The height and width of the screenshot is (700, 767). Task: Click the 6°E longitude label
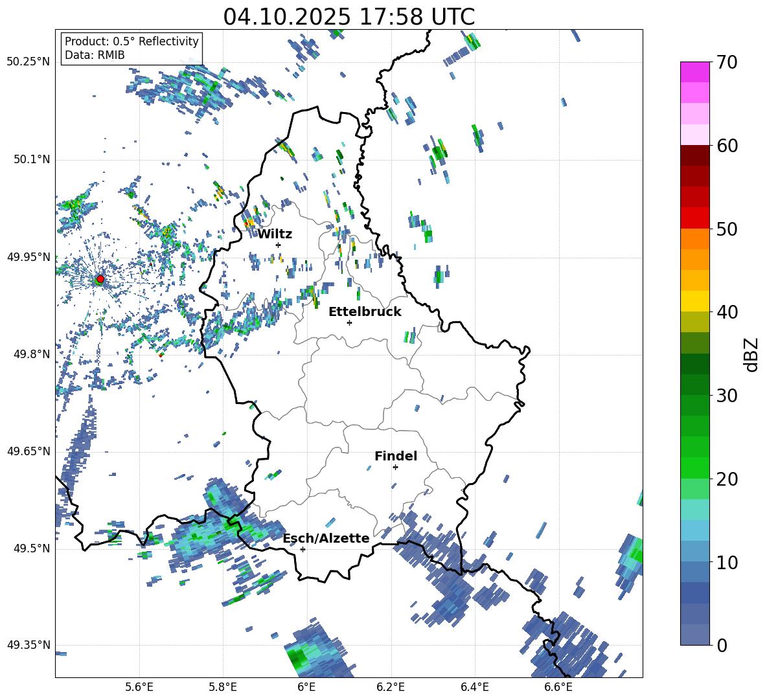(306, 687)
